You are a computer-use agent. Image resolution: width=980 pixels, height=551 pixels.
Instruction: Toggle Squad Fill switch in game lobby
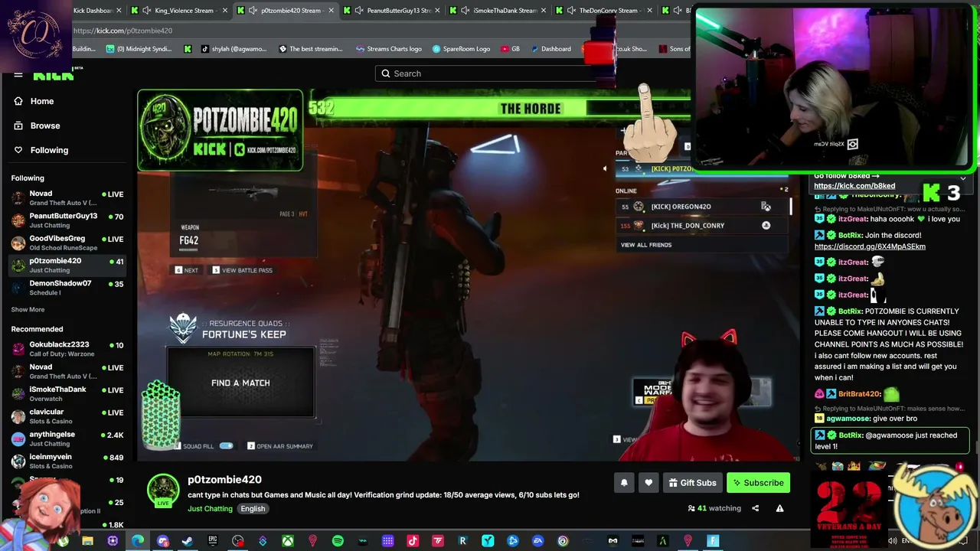pos(226,445)
